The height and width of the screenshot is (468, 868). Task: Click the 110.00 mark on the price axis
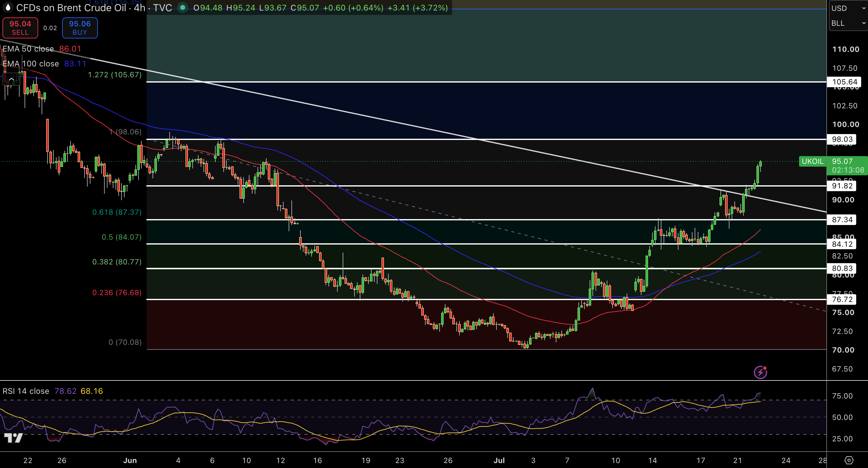[846, 49]
